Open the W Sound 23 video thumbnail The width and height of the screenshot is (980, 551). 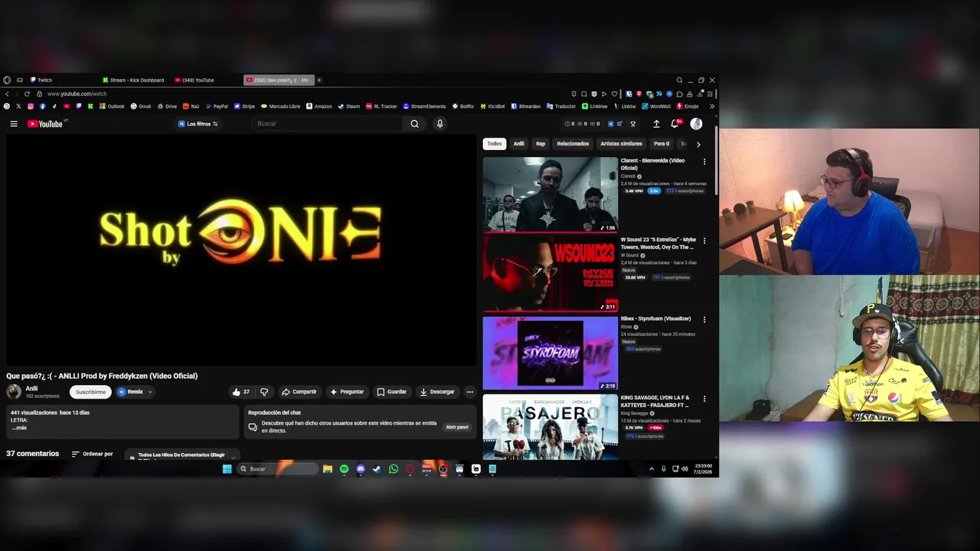tap(550, 274)
